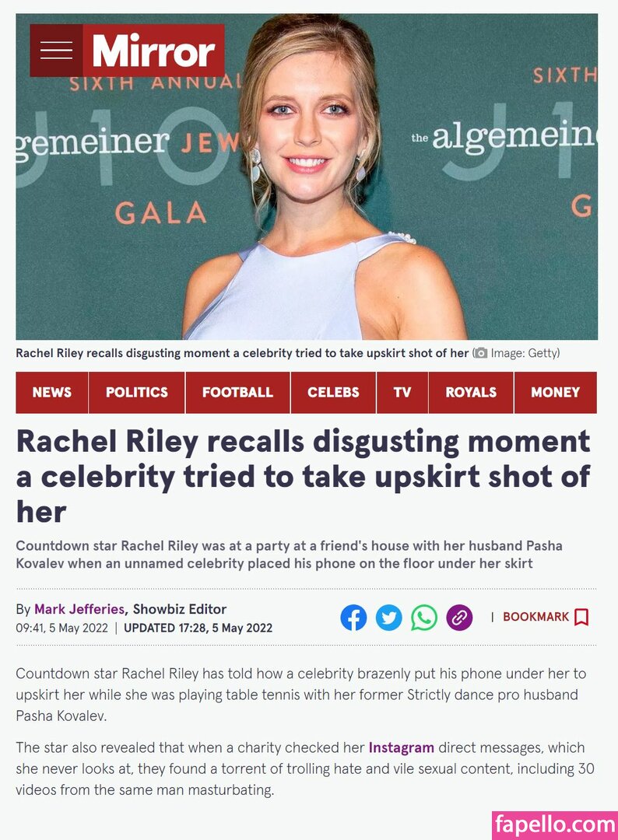The width and height of the screenshot is (618, 840).
Task: Share article via WhatsApp
Action: coord(424,618)
